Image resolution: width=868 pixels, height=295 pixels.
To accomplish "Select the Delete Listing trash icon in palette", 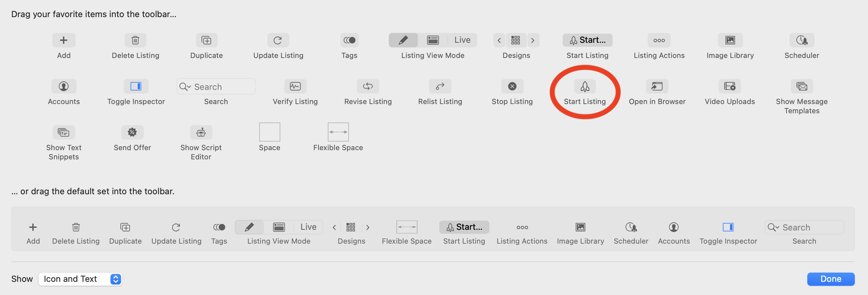I will pos(136,40).
